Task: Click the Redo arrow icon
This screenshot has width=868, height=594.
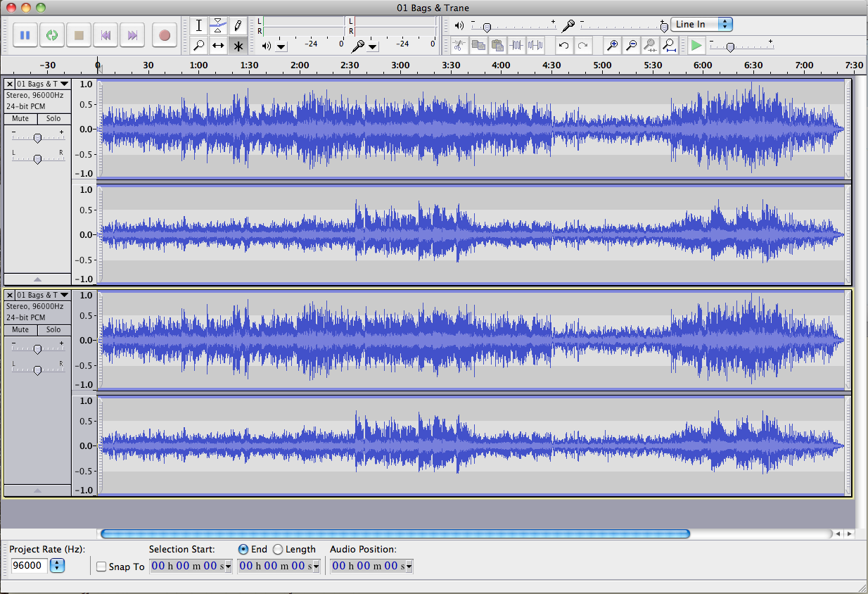Action: (583, 46)
